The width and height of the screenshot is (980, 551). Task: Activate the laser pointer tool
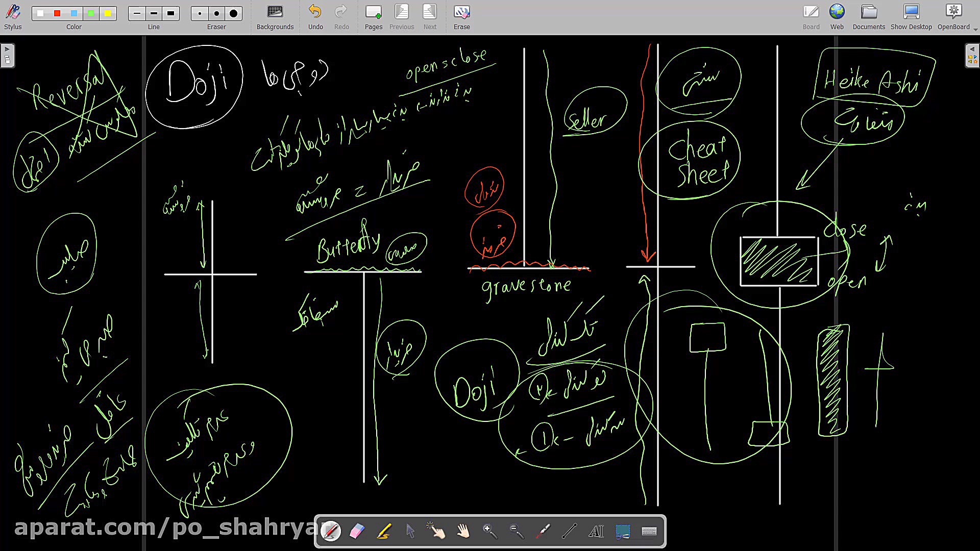coord(543,532)
